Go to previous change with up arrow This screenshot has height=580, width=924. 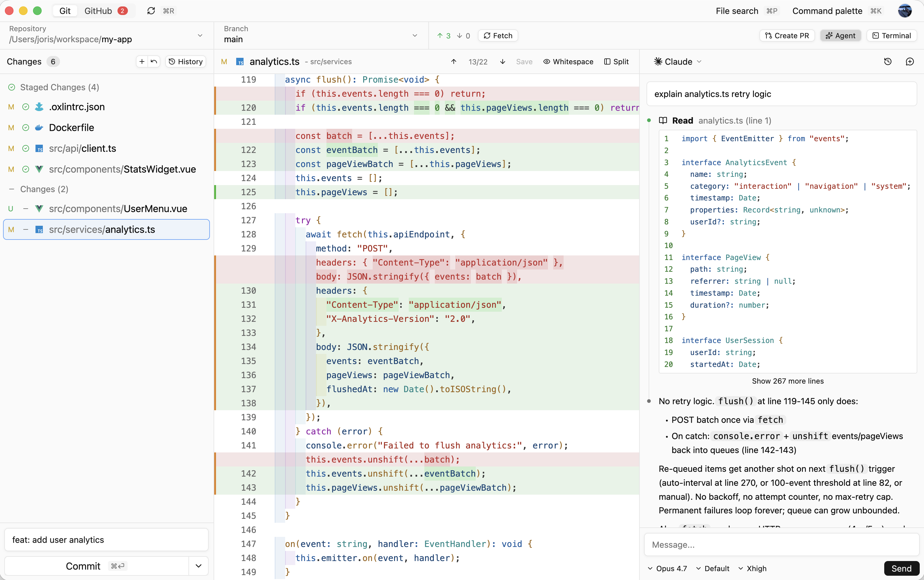point(454,61)
